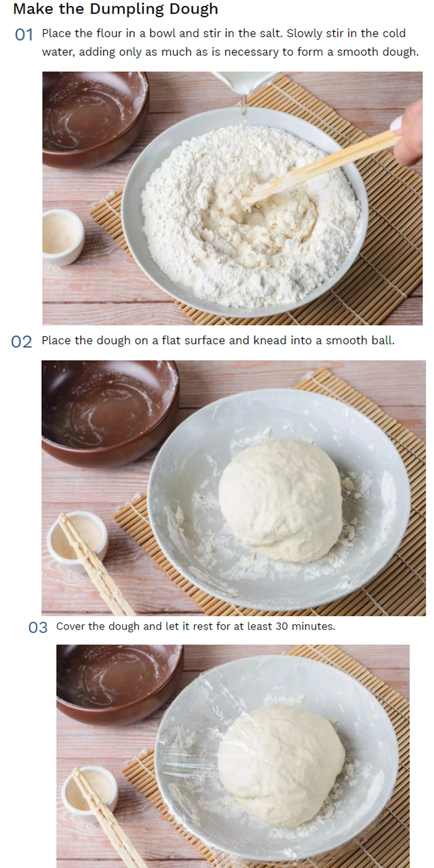Viewport: 434px width, 868px height.
Task: Click the "Cover the dough" rest instruction
Action: pos(196,626)
